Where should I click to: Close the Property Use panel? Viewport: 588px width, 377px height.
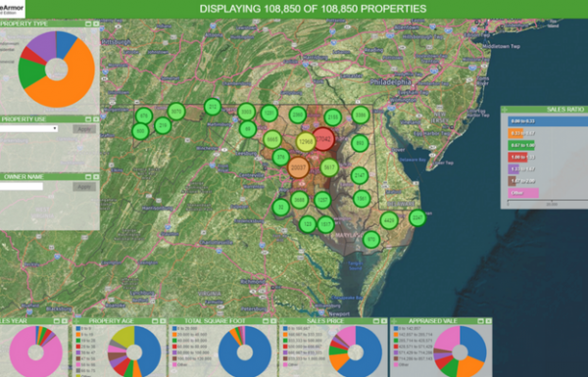96,119
